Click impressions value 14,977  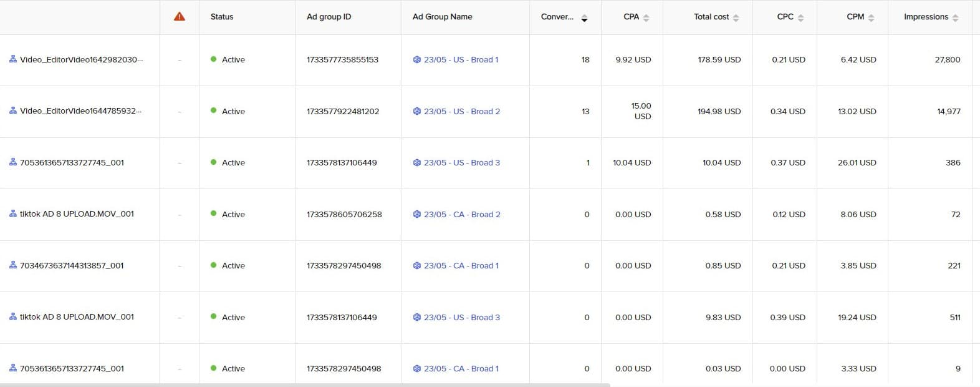point(949,111)
